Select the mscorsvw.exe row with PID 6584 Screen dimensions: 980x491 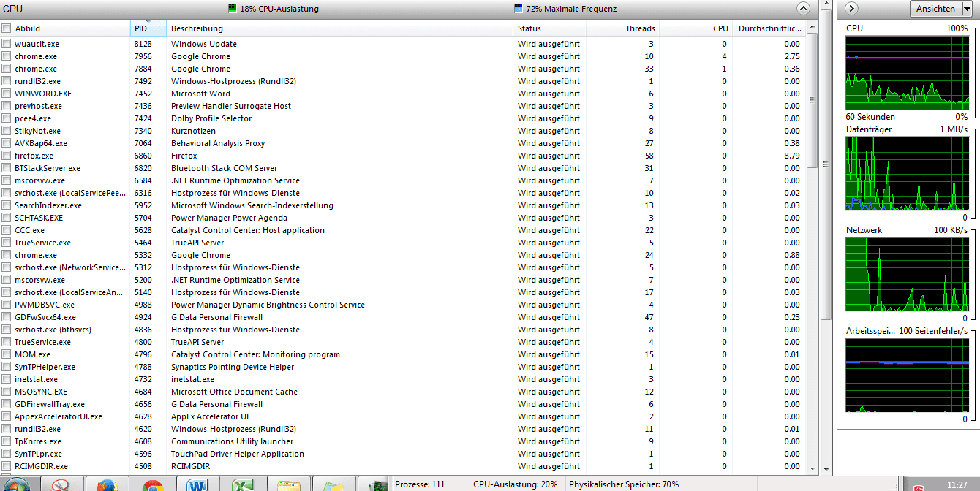pyautogui.click(x=402, y=180)
